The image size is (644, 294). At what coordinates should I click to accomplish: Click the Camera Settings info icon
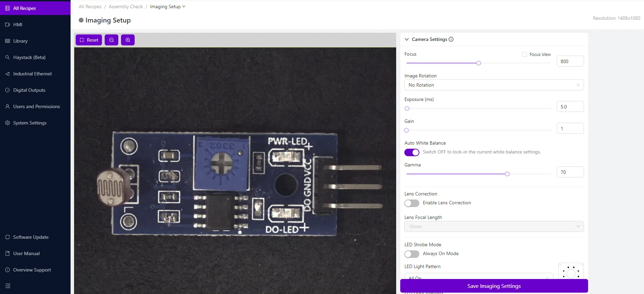click(451, 39)
